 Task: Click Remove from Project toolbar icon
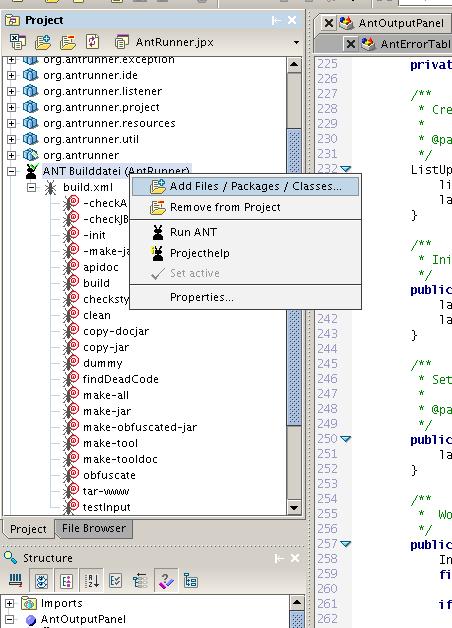[67, 42]
